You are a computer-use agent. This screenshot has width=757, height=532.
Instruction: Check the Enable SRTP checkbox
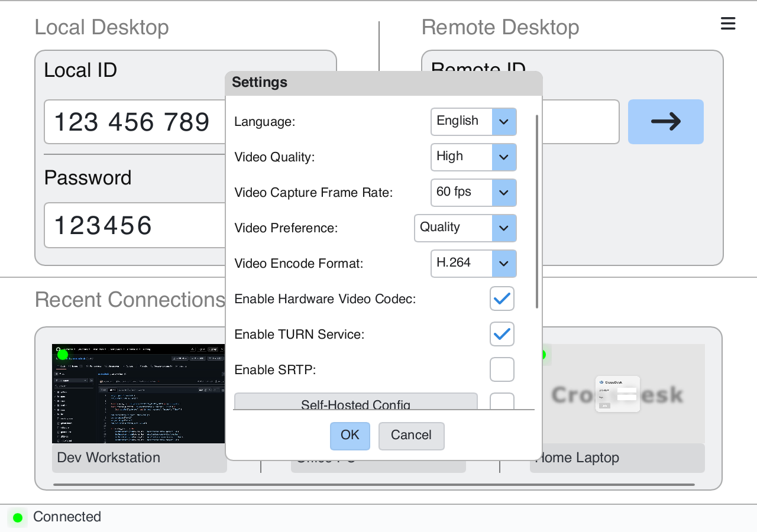point(502,370)
